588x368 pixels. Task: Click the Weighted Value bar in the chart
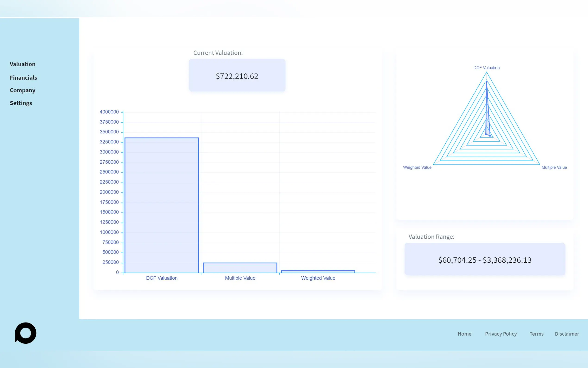tap(318, 272)
